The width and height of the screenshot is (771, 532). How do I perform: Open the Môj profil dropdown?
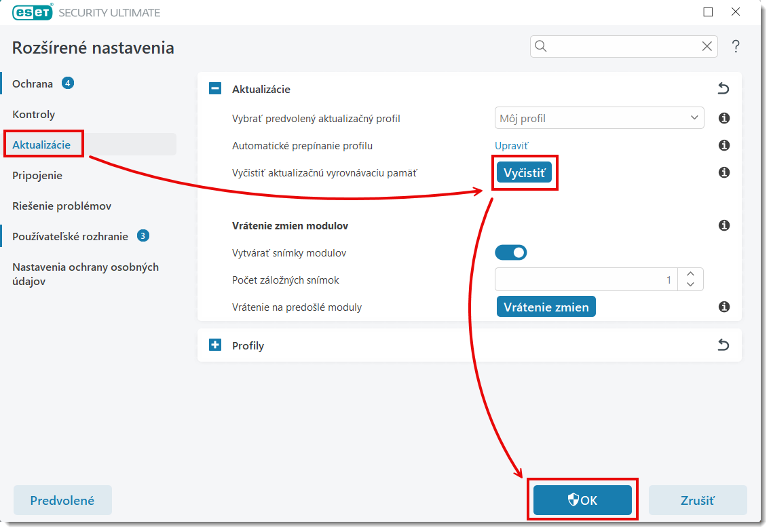(x=599, y=118)
